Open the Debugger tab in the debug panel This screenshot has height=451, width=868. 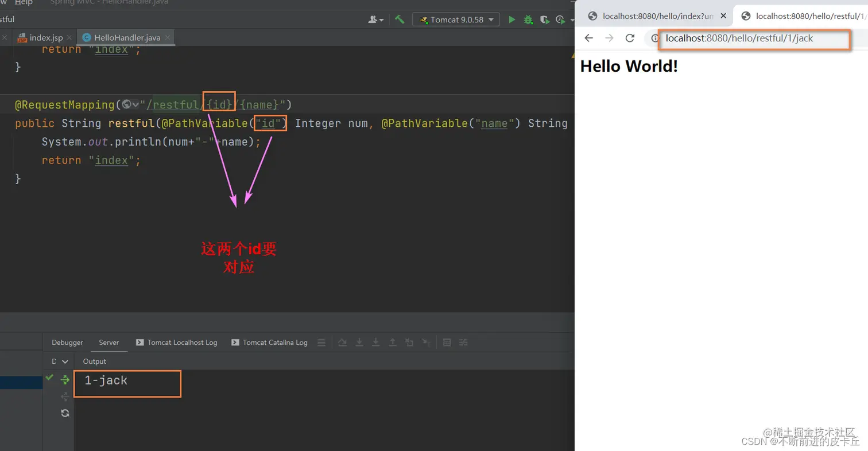67,343
